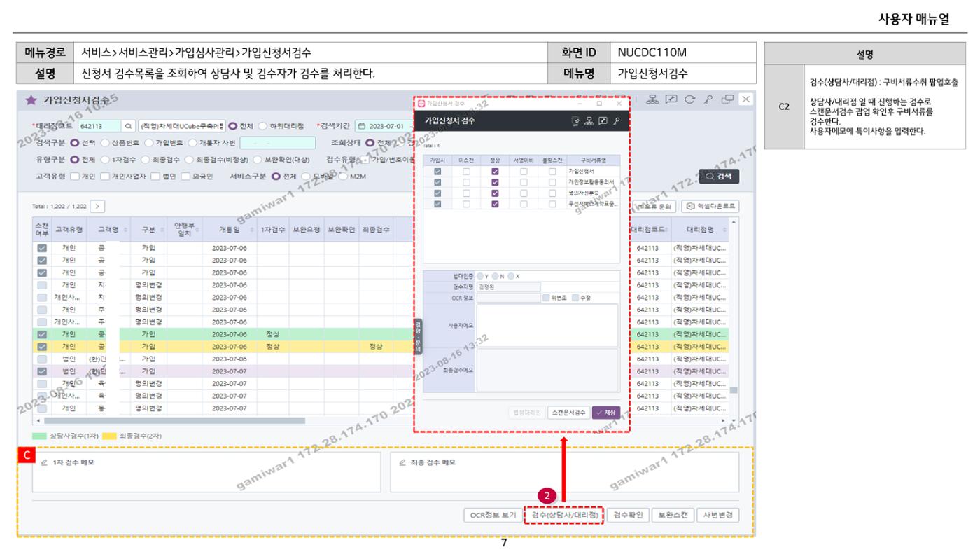
Task: Click the vertical scrollbar thumb of main grid
Action: click(734, 390)
